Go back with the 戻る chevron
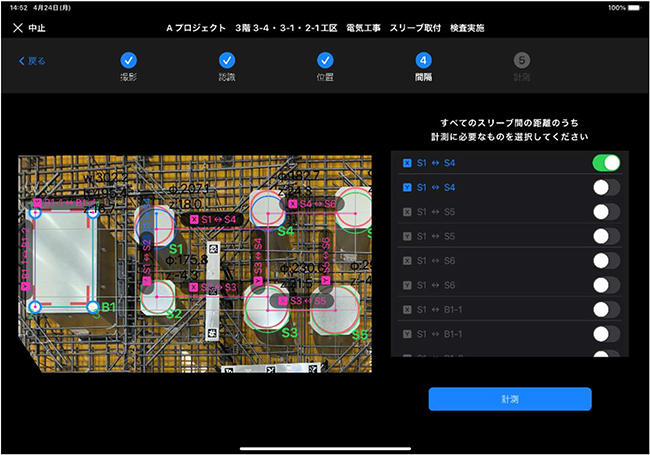 [32, 61]
